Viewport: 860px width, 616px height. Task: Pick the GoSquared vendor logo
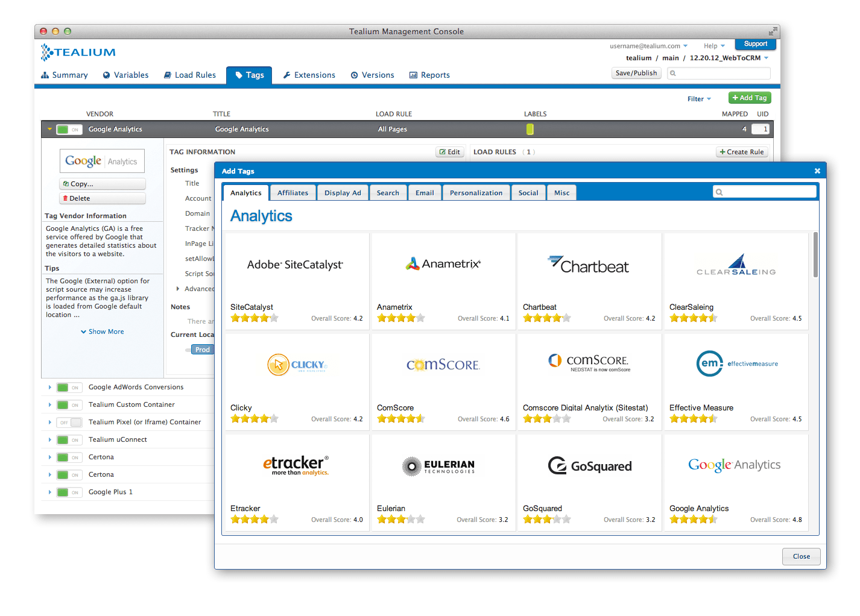[590, 466]
